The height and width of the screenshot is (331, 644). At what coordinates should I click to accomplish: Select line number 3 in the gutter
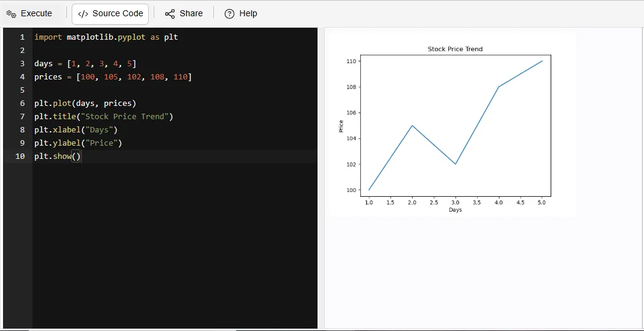tap(22, 64)
